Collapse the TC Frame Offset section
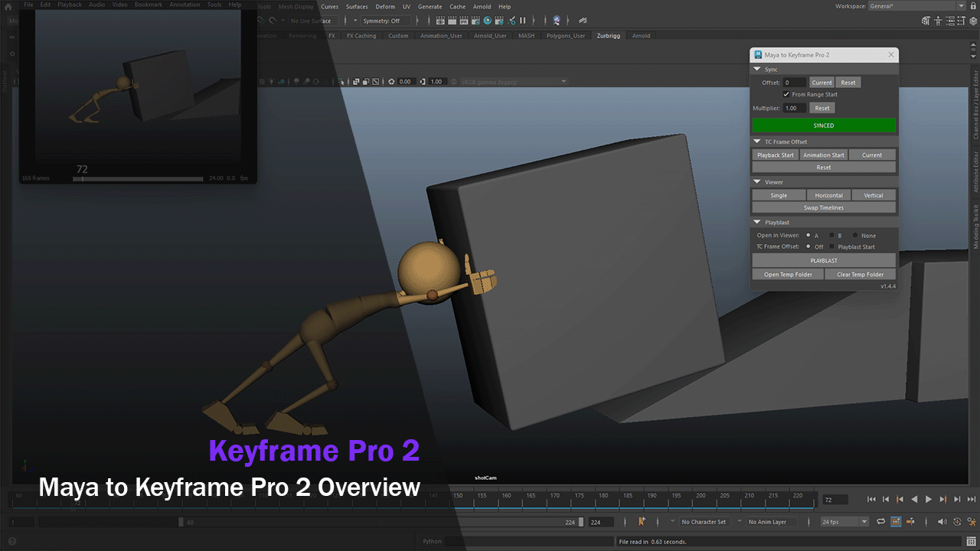The height and width of the screenshot is (551, 980). click(x=757, y=142)
